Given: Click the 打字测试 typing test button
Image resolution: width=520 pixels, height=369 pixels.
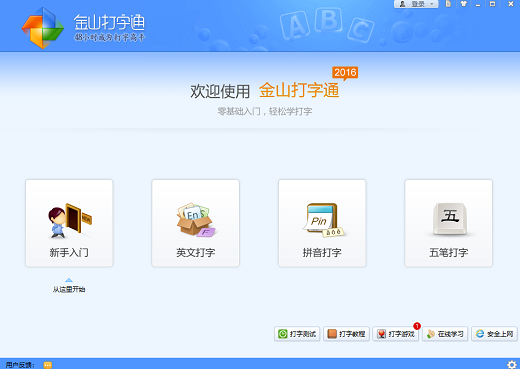Looking at the screenshot, I should (x=297, y=334).
